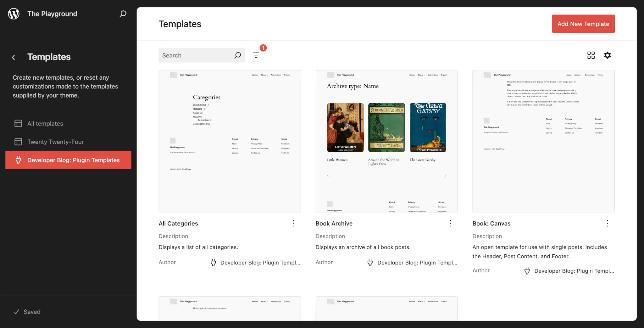Click the All Categories title link
The width and height of the screenshot is (644, 328).
click(178, 223)
